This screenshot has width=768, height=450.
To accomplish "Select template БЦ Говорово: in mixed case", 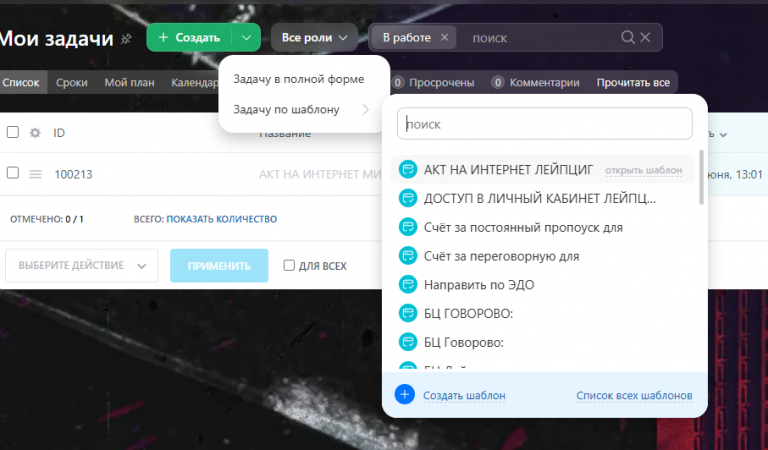I will click(x=463, y=342).
